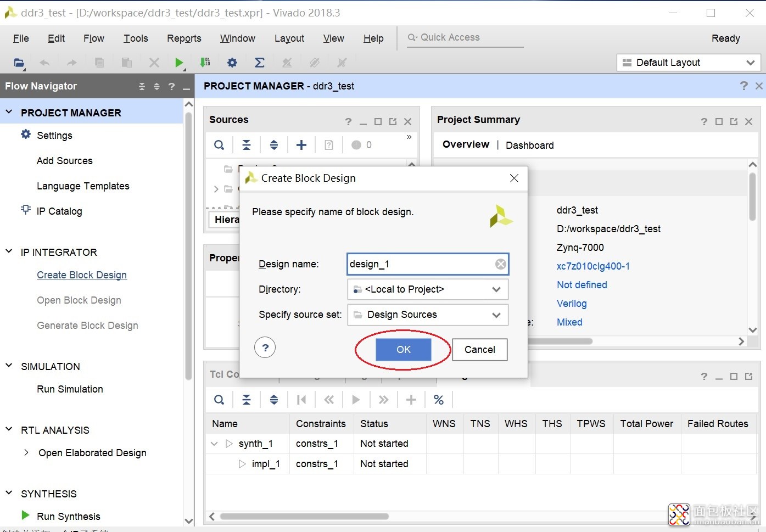Open the Settings gear in Project Manager

tap(26, 134)
